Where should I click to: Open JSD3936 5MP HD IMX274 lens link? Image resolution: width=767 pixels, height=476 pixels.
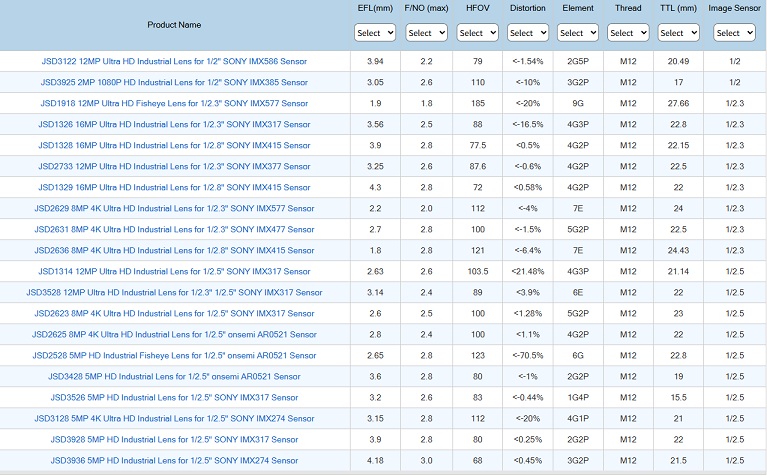pos(174,461)
